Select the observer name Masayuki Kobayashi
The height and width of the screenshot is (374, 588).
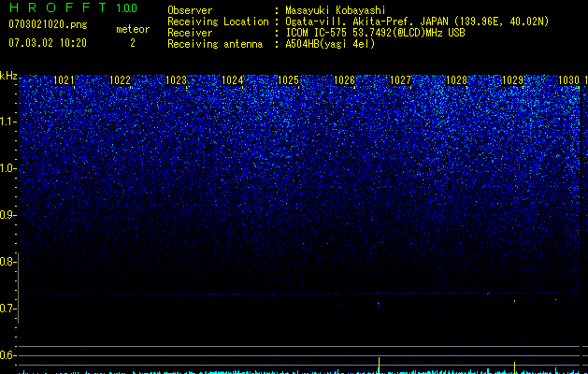tap(336, 10)
